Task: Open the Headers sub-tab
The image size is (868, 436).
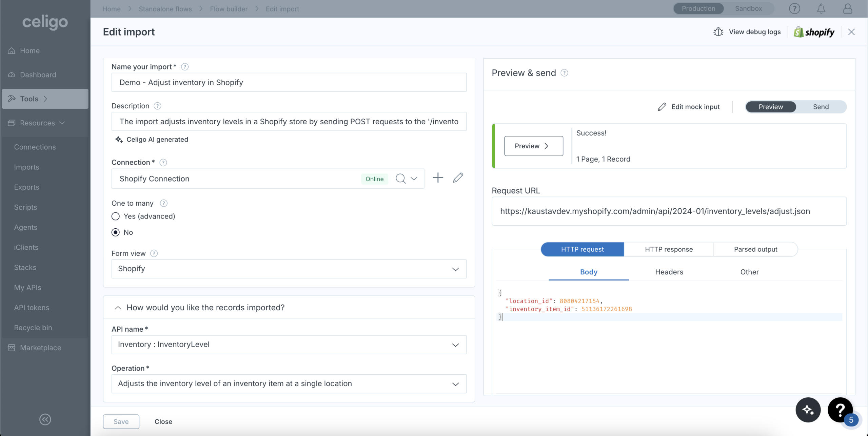Action: pos(669,272)
